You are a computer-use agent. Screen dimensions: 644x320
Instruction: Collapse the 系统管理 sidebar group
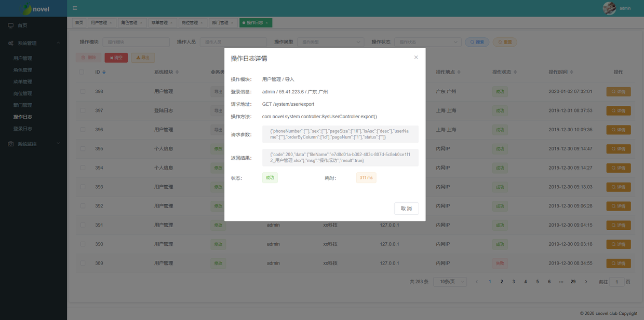33,43
